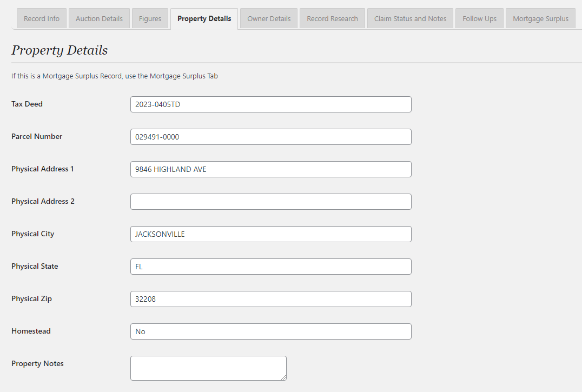Screen dimensions: 582x392
Task: Select the empty Physical Address 2 field
Action: point(270,202)
